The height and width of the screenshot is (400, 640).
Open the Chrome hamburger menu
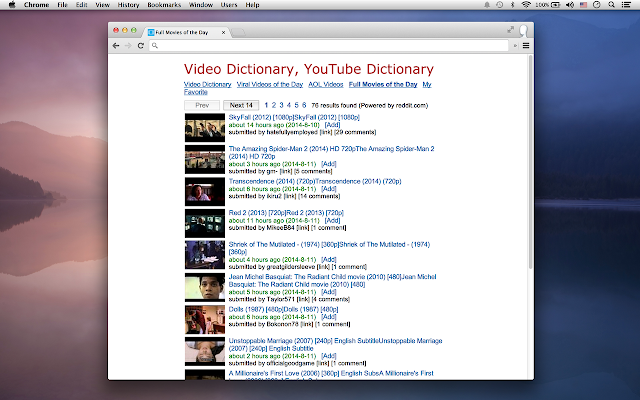[526, 46]
